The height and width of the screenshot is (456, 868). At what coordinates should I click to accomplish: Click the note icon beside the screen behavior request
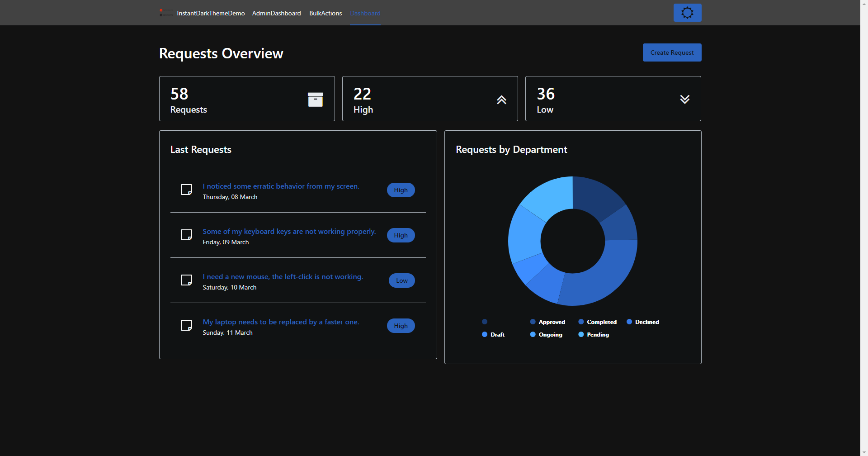click(186, 190)
